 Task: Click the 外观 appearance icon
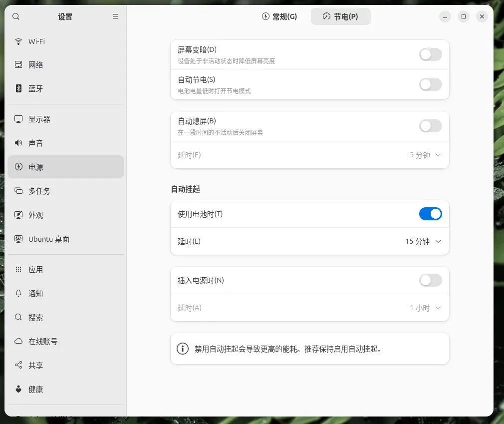(18, 215)
